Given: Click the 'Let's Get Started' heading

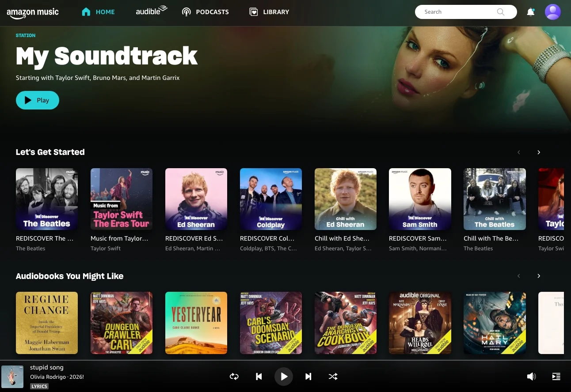Looking at the screenshot, I should tap(50, 152).
